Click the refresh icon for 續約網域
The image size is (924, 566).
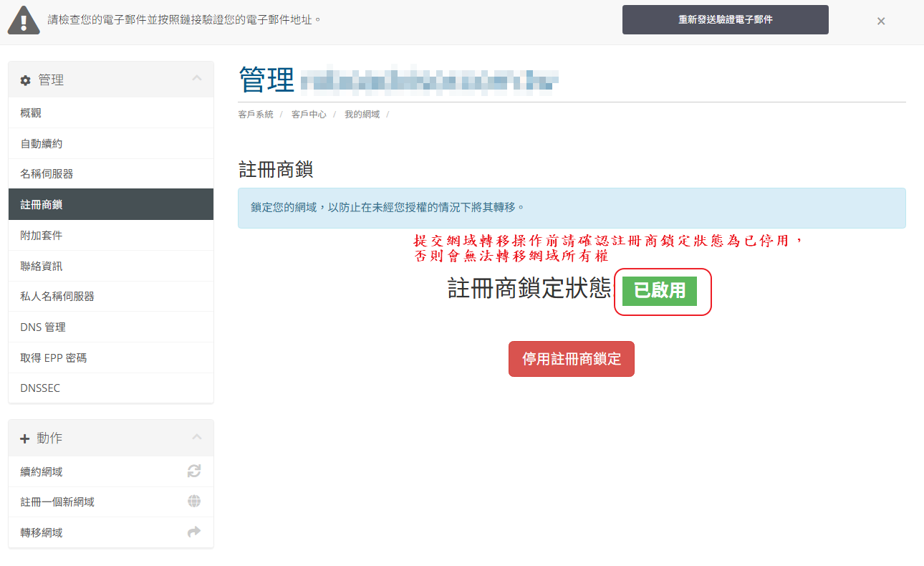194,471
